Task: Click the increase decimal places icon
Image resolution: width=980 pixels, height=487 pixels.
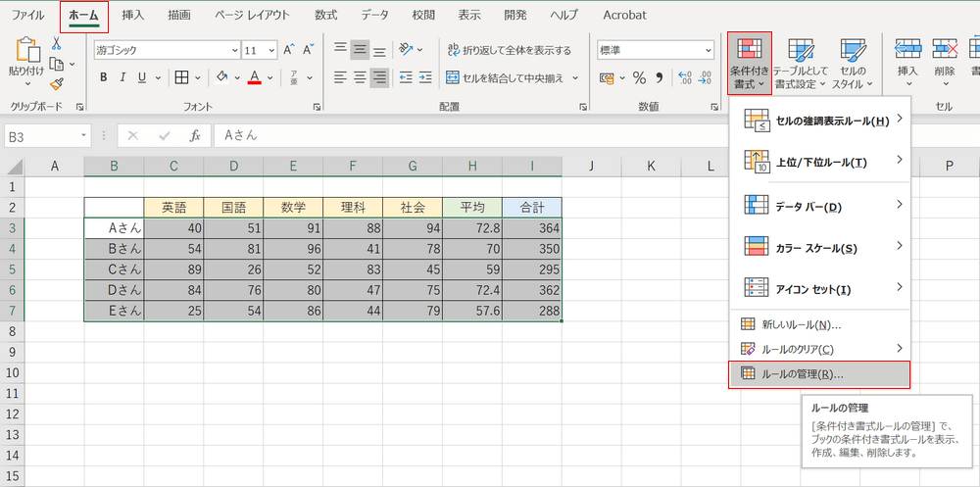Action: click(684, 77)
